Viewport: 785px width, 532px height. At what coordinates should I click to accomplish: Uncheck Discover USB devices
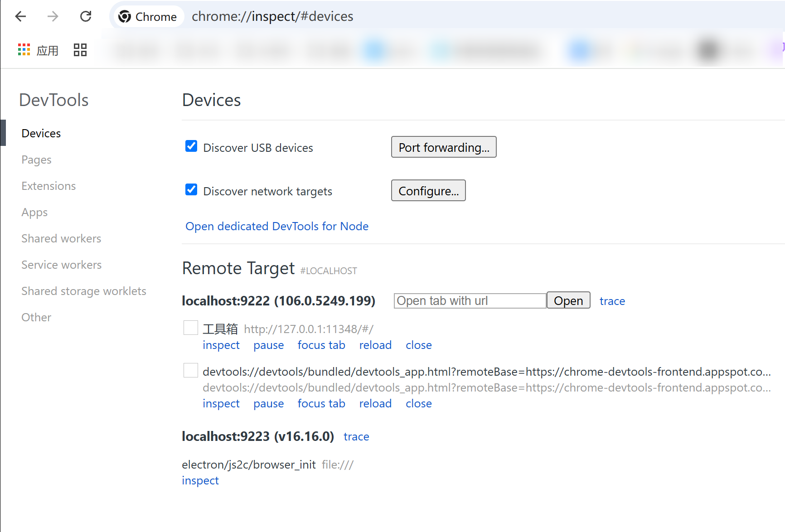(x=191, y=146)
